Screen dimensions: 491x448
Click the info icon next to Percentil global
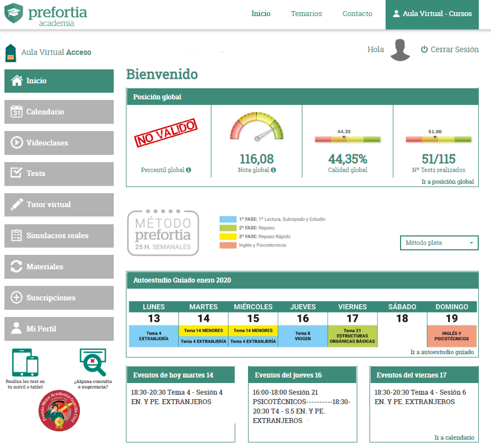[x=189, y=170]
